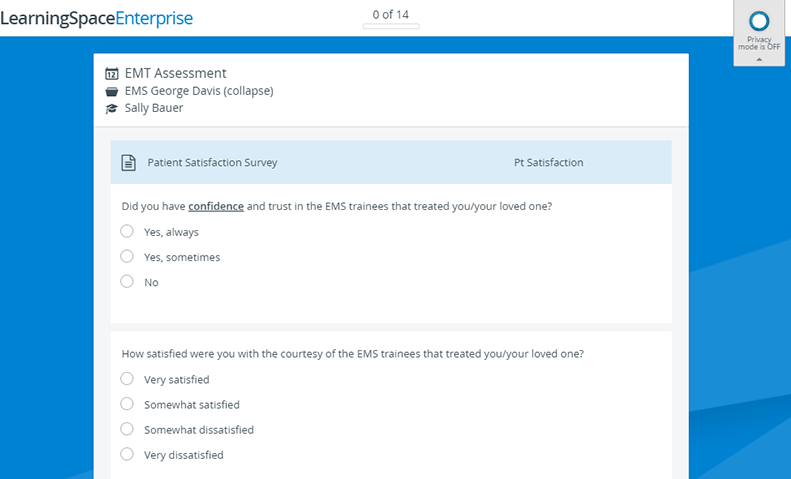Click the briefcase icon next to EMS George Davis
791x479 pixels.
tap(111, 91)
